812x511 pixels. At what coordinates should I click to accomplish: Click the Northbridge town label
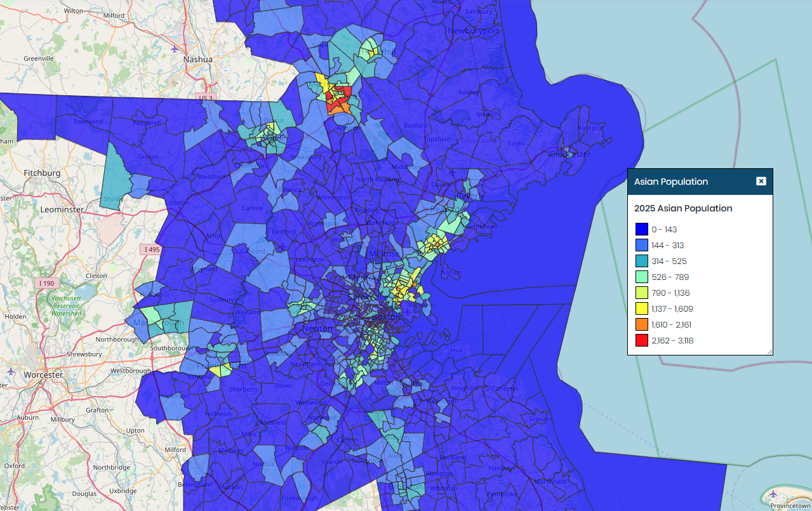(x=112, y=467)
